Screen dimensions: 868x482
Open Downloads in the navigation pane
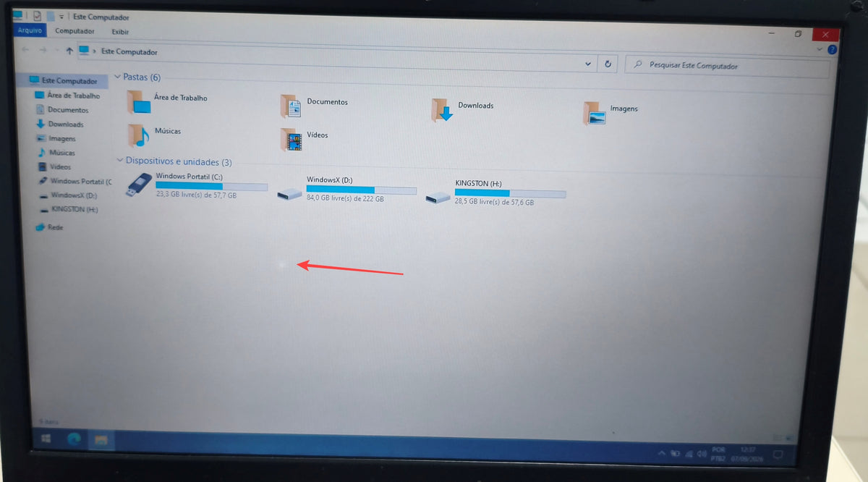coord(60,124)
